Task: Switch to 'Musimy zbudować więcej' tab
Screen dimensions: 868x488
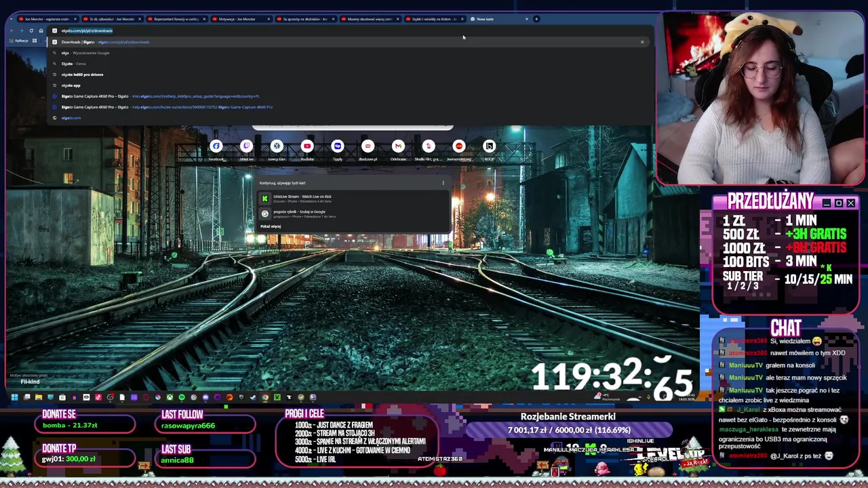Action: (370, 19)
